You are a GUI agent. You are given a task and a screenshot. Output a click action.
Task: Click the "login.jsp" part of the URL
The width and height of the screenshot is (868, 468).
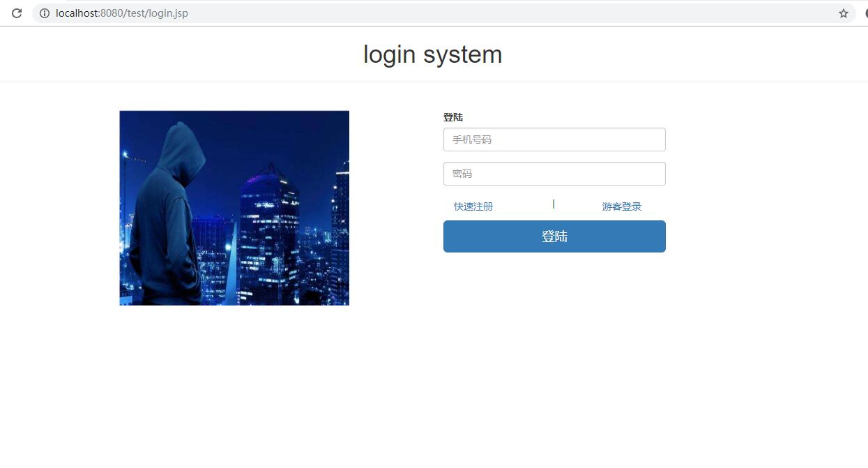pyautogui.click(x=168, y=13)
